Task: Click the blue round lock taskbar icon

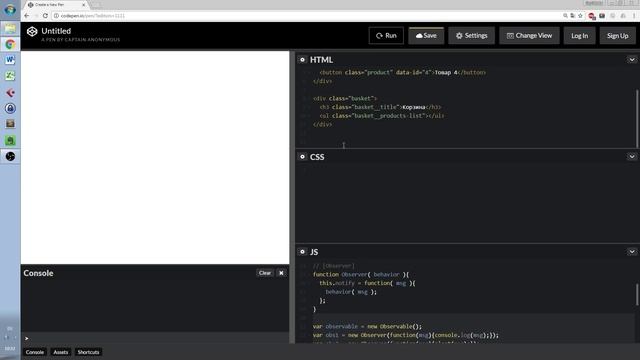Action: pyautogui.click(x=10, y=108)
